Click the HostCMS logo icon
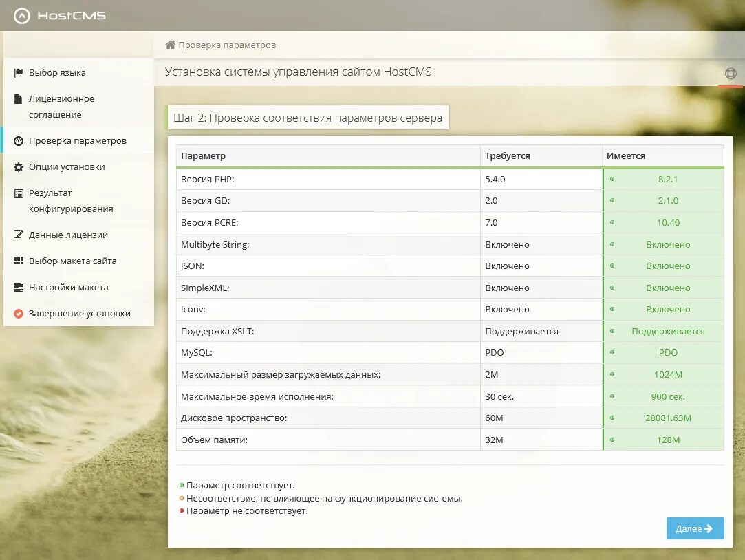 tap(22, 16)
